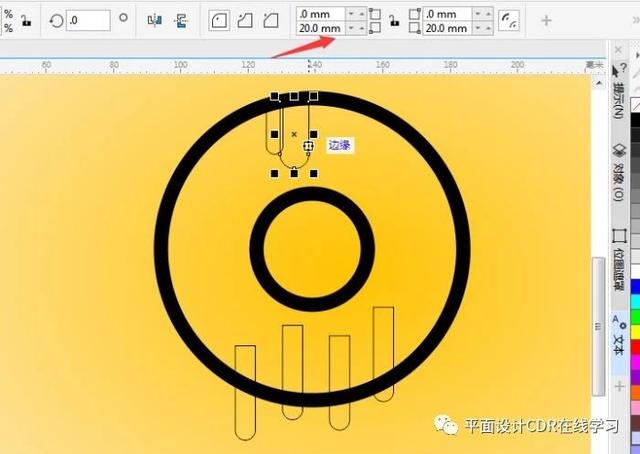The image size is (640, 454).
Task: Toggle the lock ratio padlock icon
Action: 26,20
